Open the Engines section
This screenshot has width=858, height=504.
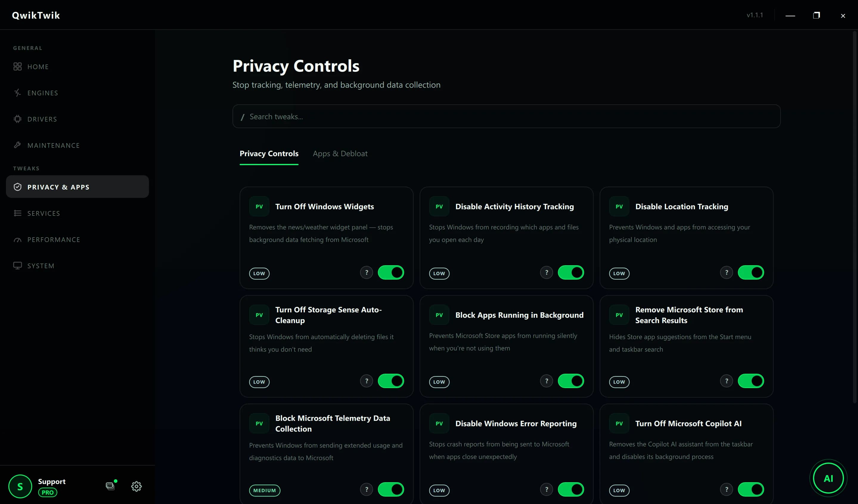point(77,93)
